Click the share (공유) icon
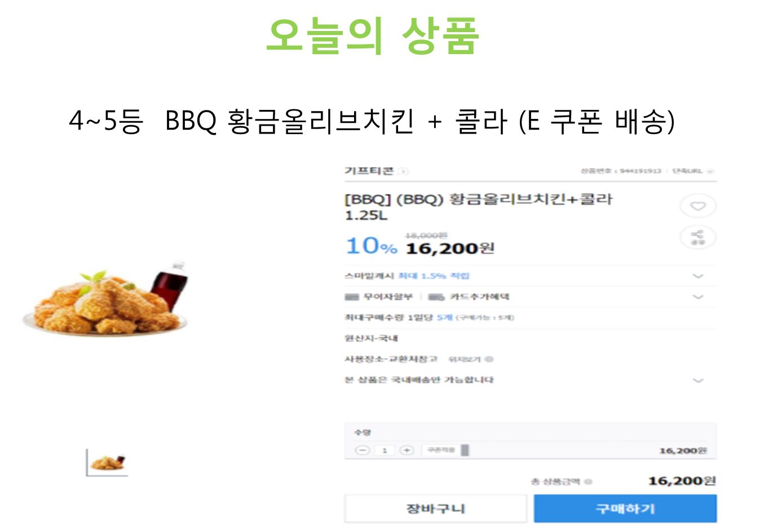This screenshot has height=532, width=764. (698, 237)
